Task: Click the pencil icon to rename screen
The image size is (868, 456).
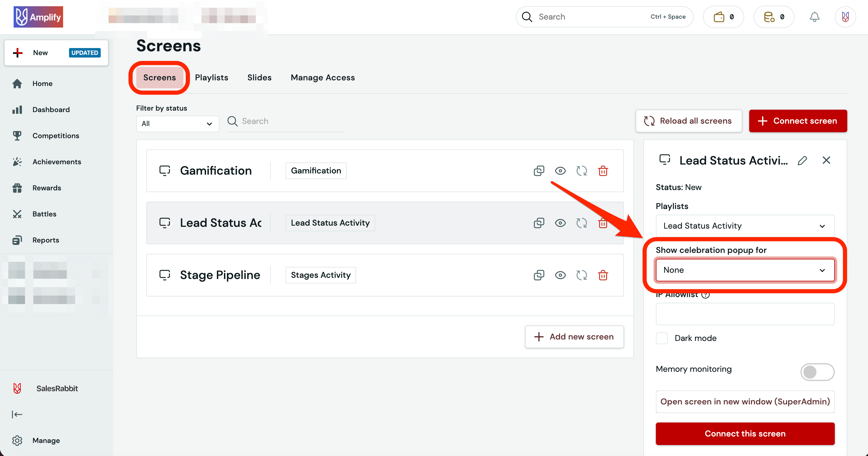Action: click(x=802, y=160)
